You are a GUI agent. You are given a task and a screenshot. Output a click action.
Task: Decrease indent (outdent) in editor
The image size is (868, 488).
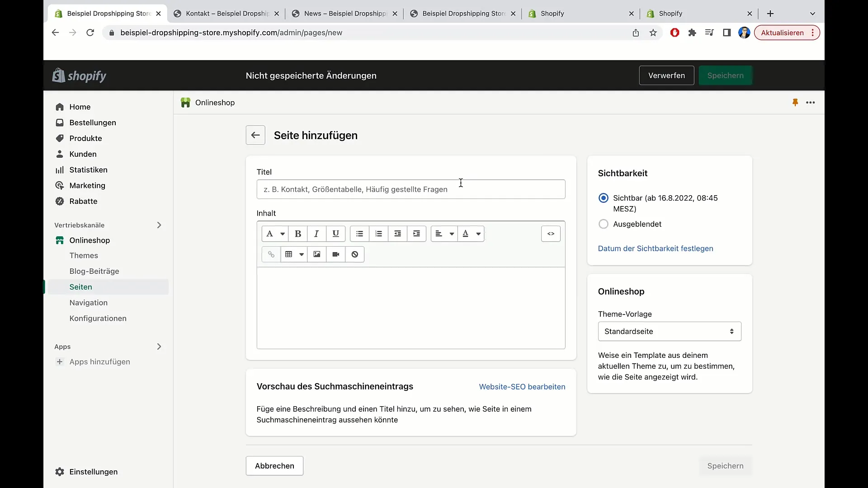click(x=397, y=234)
